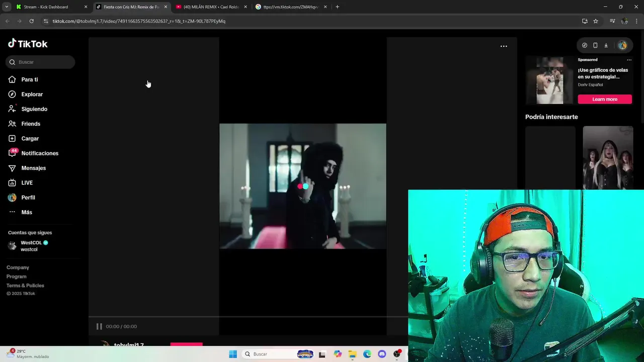This screenshot has width=644, height=362.
Task: Open Copilot from taskbar
Action: [338, 354]
